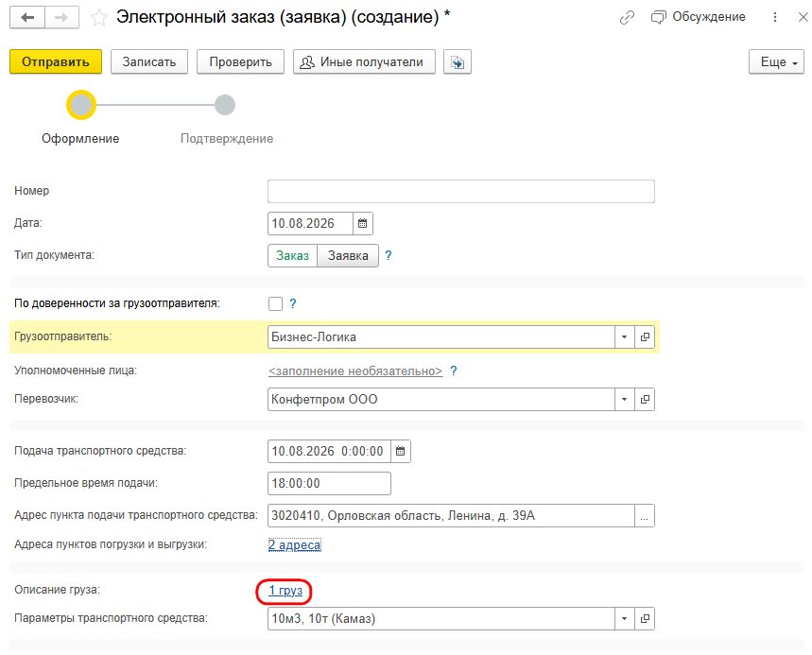Expand Параметры транспортного средства dropdown
The width and height of the screenshot is (812, 655).
click(x=625, y=619)
